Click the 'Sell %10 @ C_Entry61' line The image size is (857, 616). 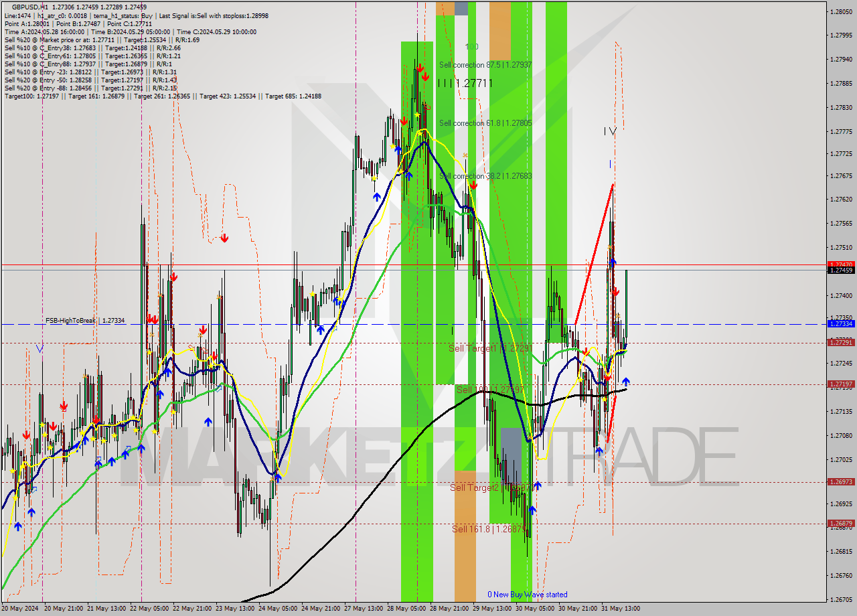[92, 56]
